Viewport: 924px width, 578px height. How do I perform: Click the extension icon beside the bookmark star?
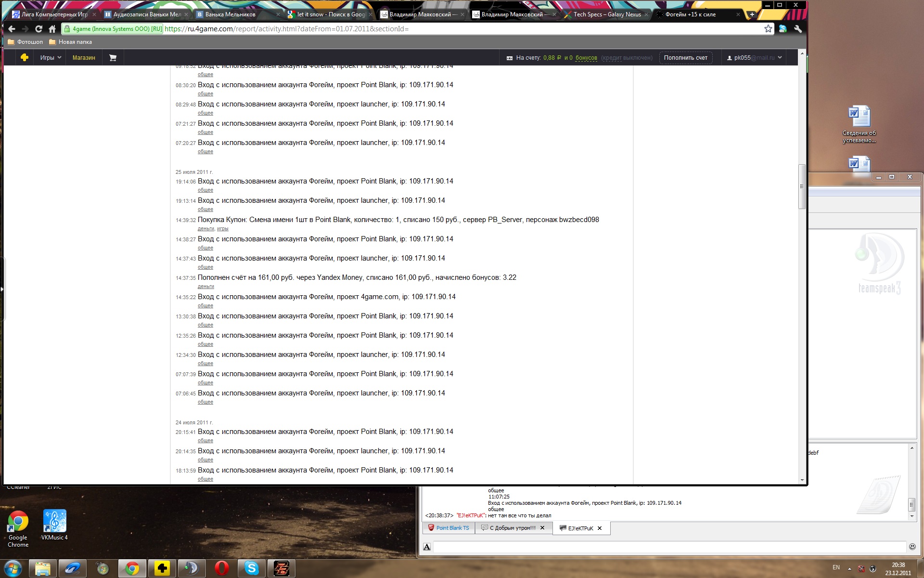point(783,29)
